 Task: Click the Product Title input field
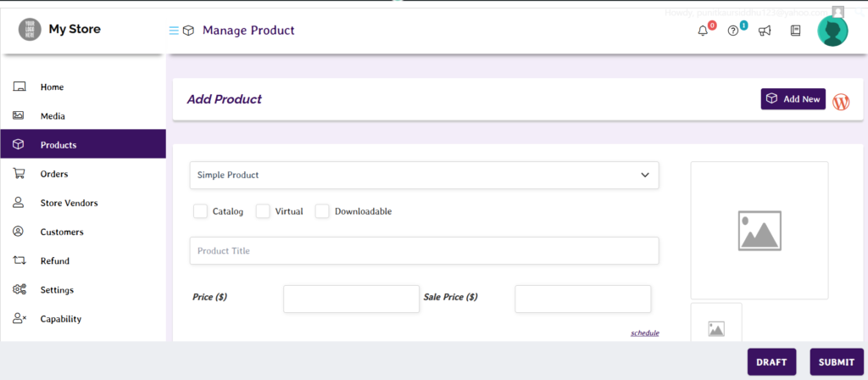(424, 251)
